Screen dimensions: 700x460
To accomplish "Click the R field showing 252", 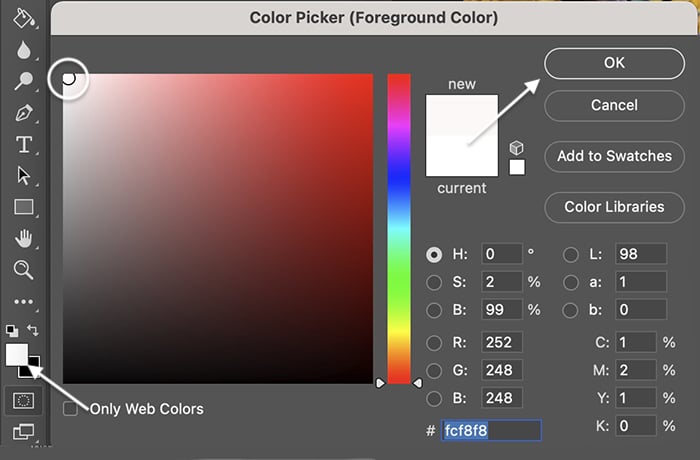I will pos(502,343).
